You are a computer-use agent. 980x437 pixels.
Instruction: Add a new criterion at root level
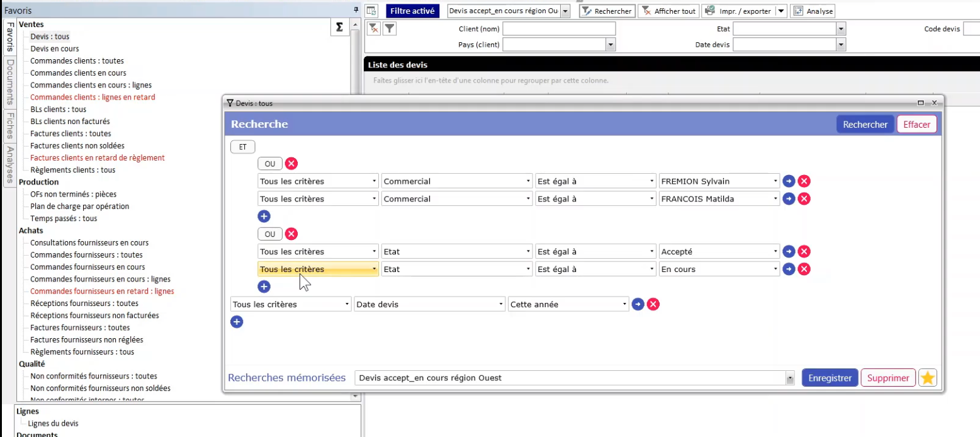click(x=237, y=322)
